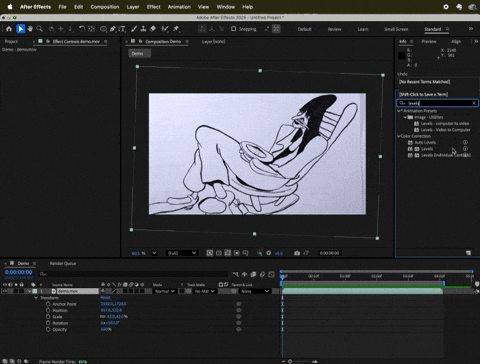Click the Home icon in the toolbar
Viewport: 480px width, 364px height.
click(9, 29)
